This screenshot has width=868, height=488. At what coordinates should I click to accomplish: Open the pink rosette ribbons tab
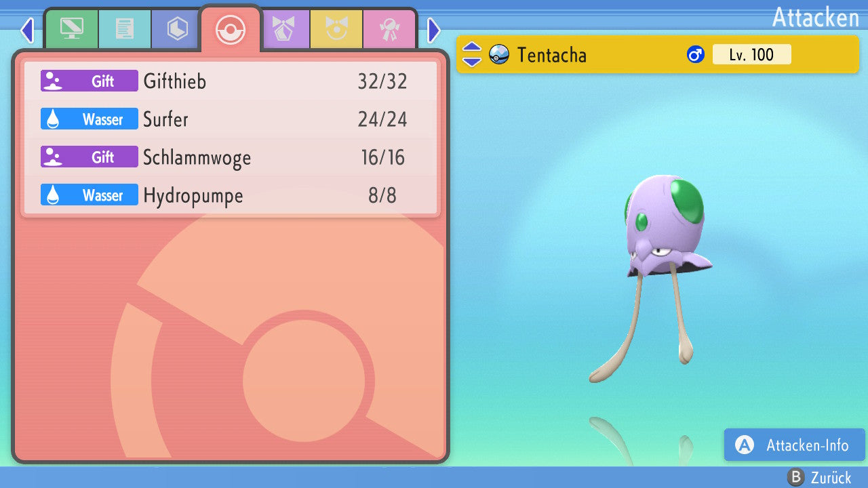pos(389,29)
